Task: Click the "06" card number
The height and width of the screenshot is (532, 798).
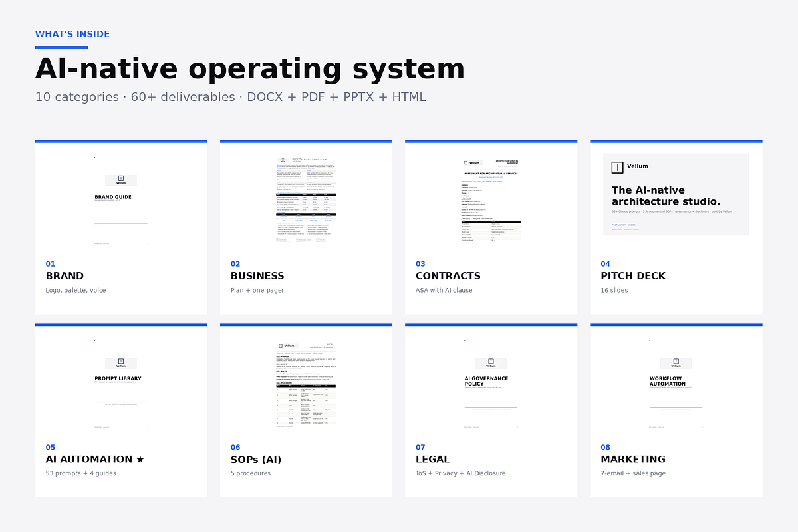Action: (235, 448)
